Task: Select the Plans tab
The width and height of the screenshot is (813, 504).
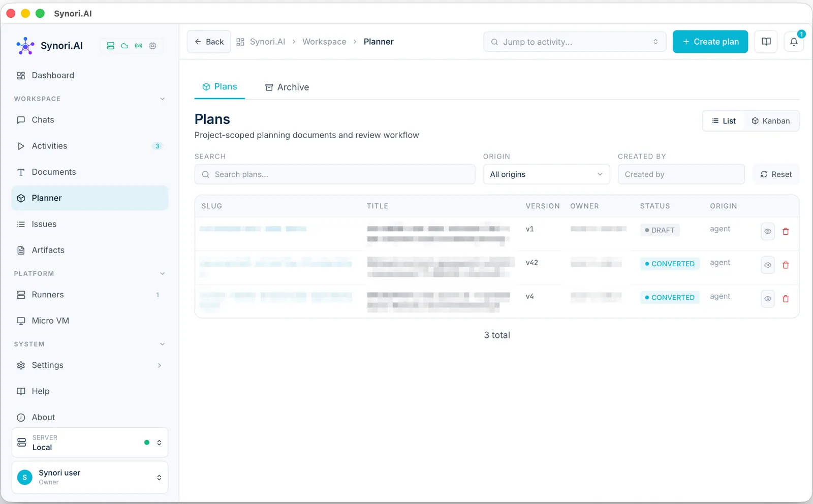Action: [x=220, y=87]
